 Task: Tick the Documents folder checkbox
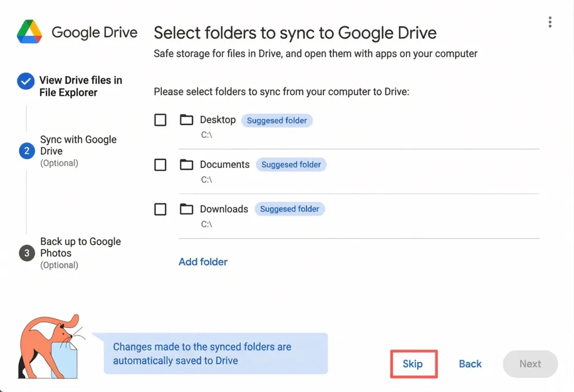[x=160, y=165]
